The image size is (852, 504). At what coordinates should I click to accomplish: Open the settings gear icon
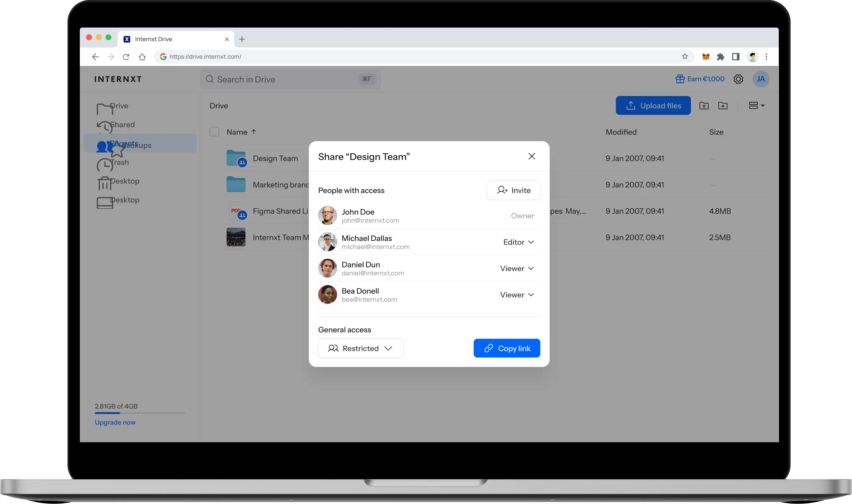pos(738,79)
